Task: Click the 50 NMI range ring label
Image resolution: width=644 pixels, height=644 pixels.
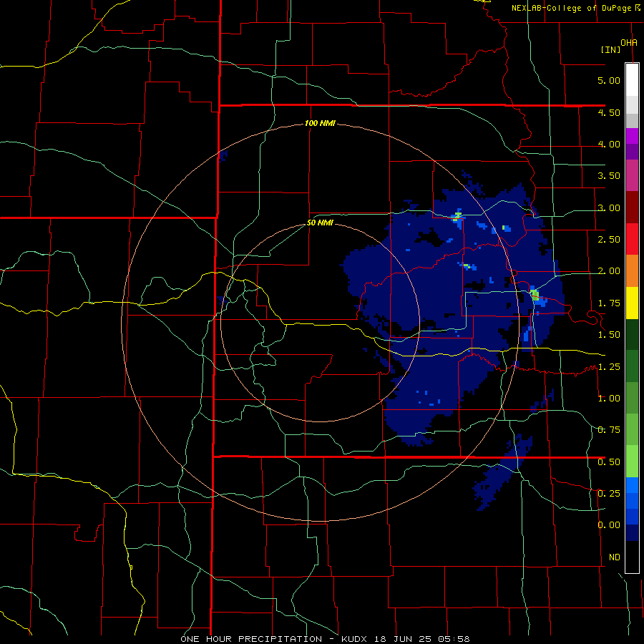Action: (320, 223)
